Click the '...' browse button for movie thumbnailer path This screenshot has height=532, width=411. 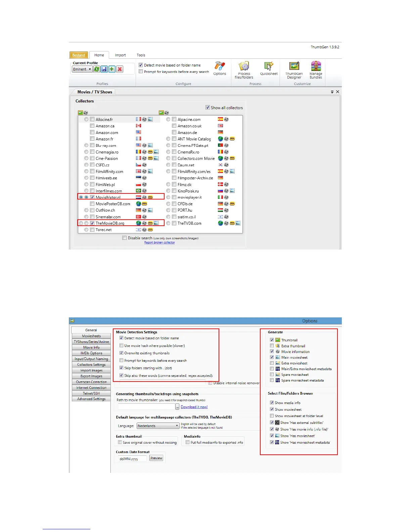click(x=177, y=407)
